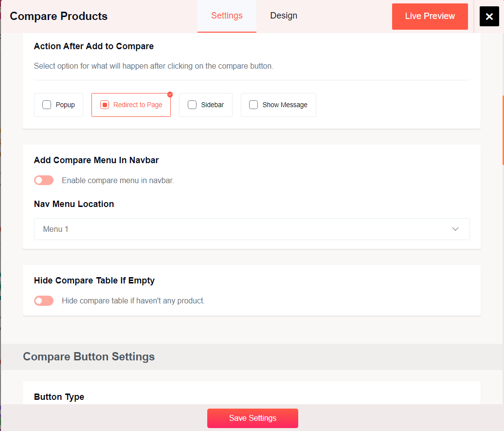Click the red badge on Redirect to Page
This screenshot has width=504, height=431.
[x=170, y=94]
